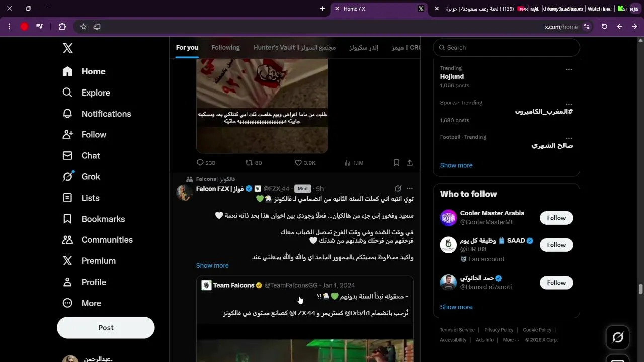Open Communities in the sidebar
The width and height of the screenshot is (644, 362).
click(98, 240)
